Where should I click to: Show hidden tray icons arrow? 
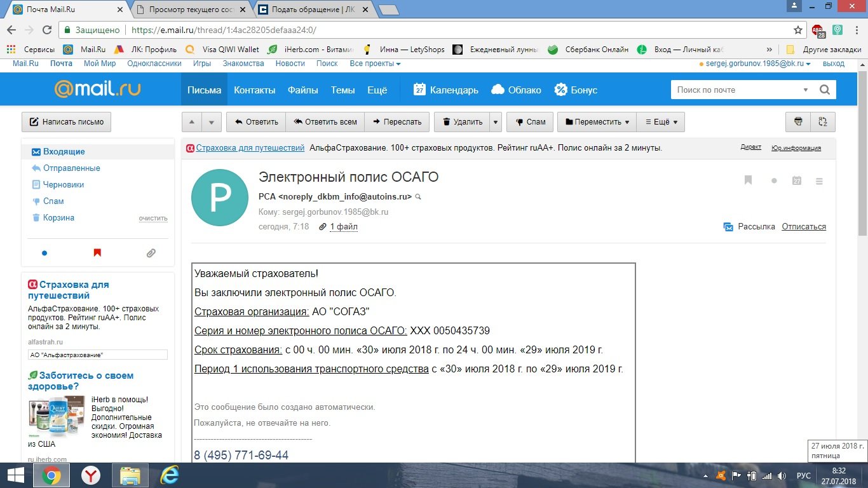[705, 476]
